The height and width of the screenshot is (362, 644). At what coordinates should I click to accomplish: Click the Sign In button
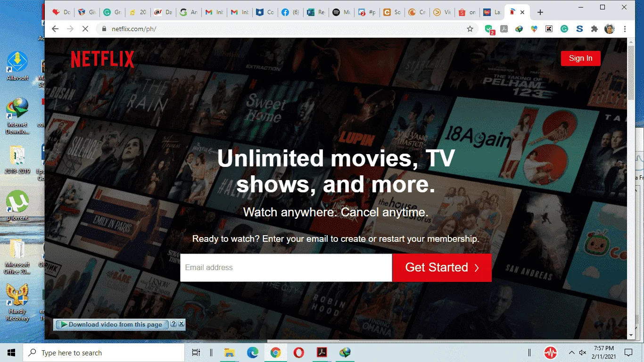pyautogui.click(x=580, y=58)
